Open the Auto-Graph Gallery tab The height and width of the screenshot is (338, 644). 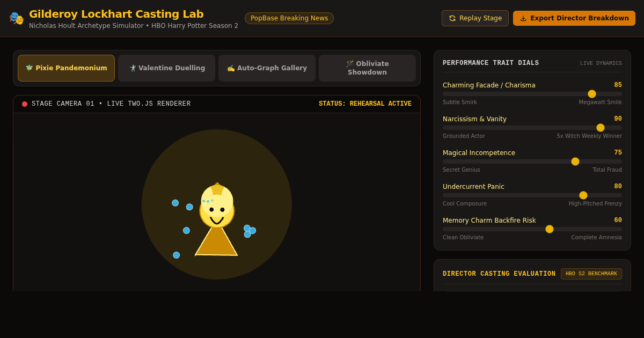point(267,68)
